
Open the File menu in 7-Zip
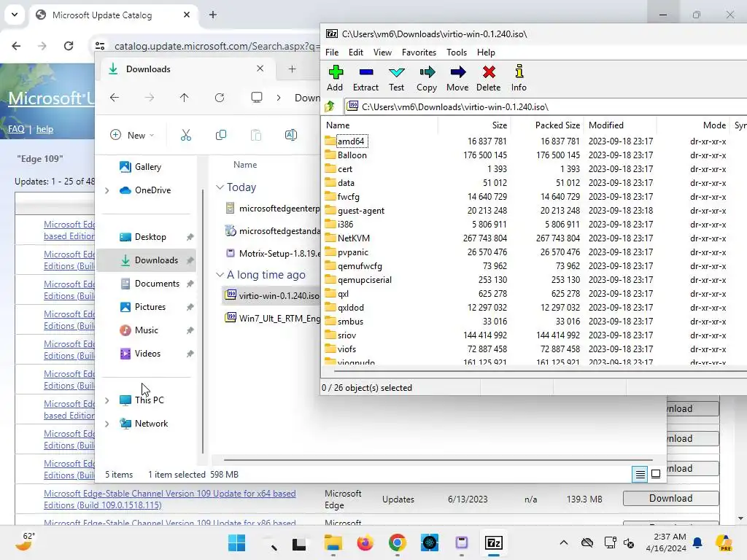click(332, 52)
